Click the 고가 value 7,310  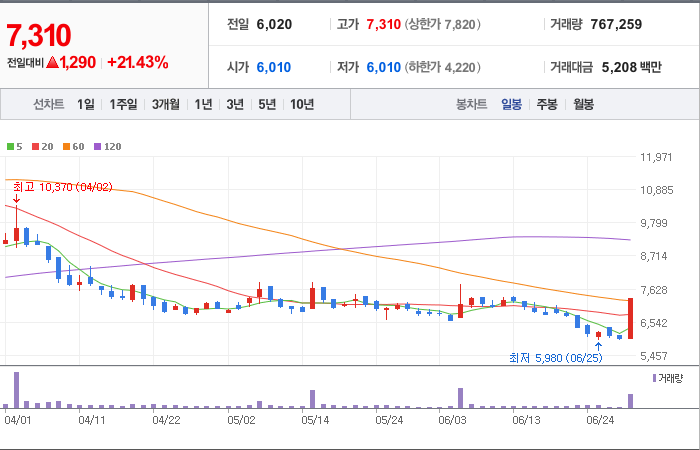click(383, 24)
